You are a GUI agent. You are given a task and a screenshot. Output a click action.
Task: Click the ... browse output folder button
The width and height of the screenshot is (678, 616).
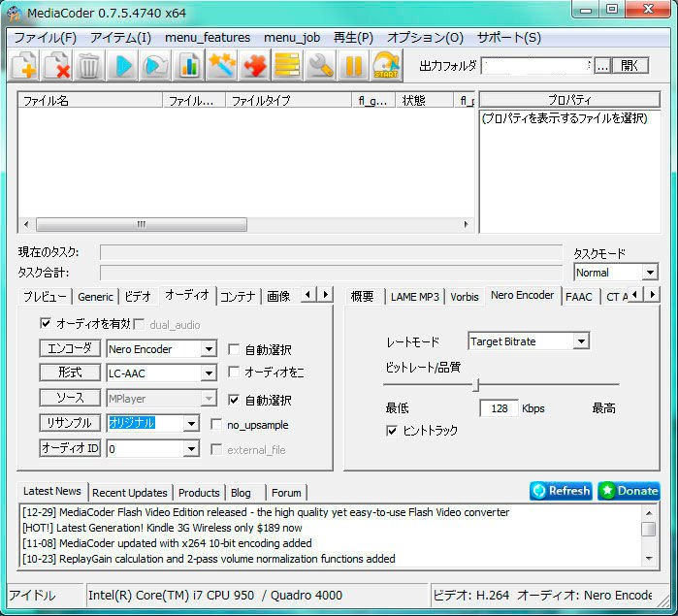click(x=602, y=66)
